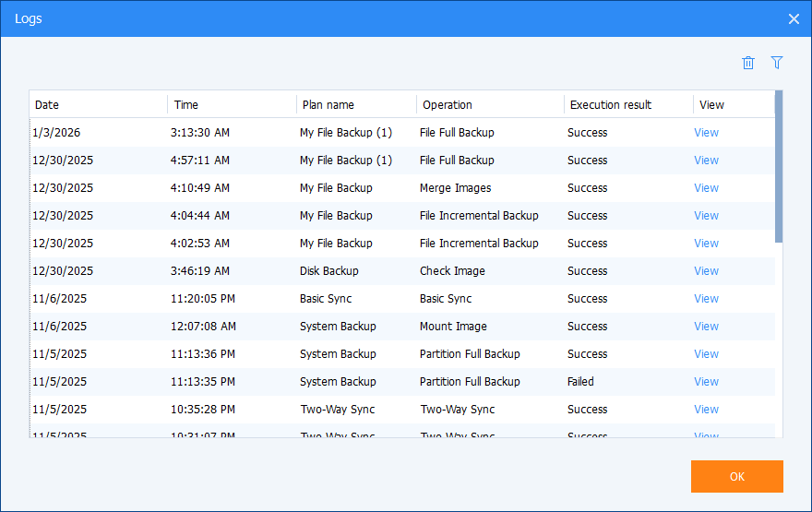The height and width of the screenshot is (512, 812).
Task: Open the filter funnel icon
Action: tap(777, 63)
